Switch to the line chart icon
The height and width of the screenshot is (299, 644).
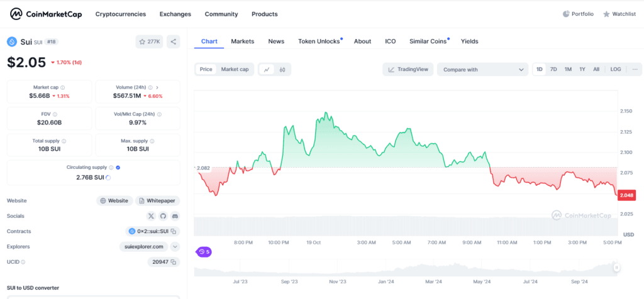tap(267, 69)
